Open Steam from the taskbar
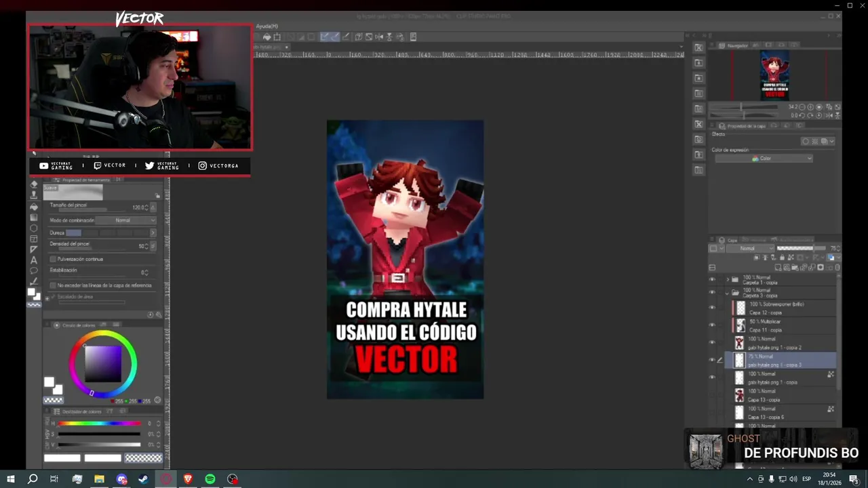Viewport: 868px width, 488px height. (144, 479)
